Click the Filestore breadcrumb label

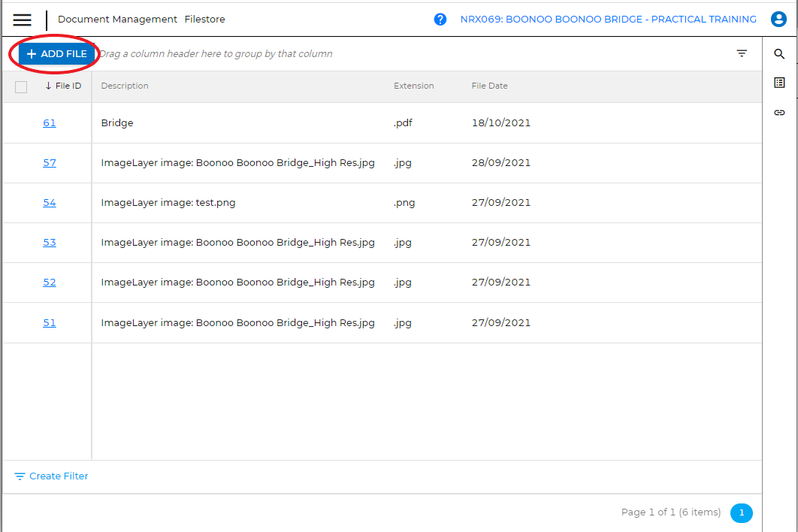pyautogui.click(x=204, y=19)
